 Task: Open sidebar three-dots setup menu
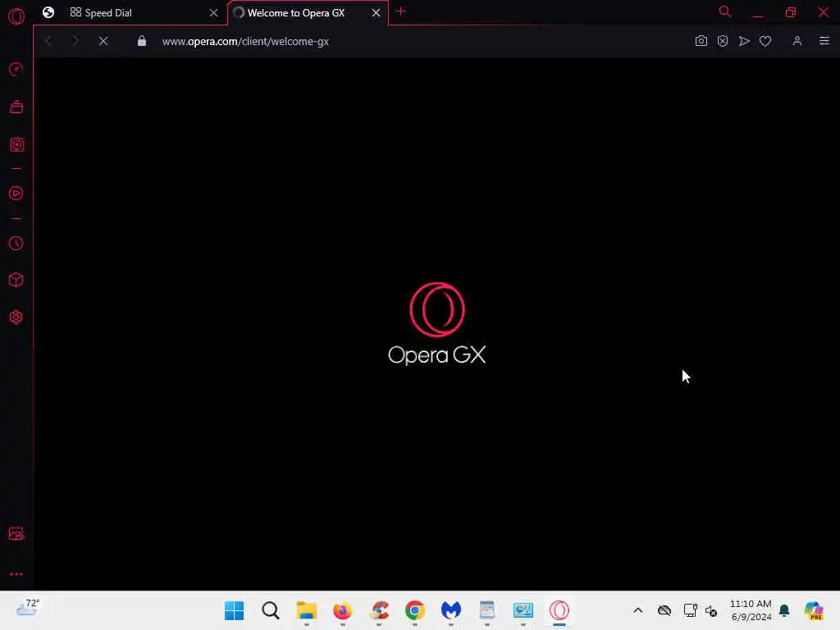[x=16, y=574]
